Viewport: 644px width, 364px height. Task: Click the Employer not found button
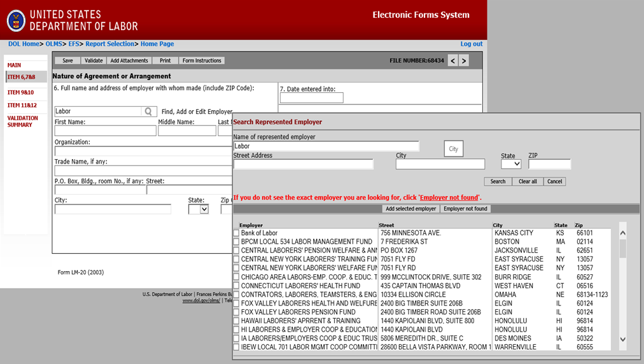(x=465, y=209)
